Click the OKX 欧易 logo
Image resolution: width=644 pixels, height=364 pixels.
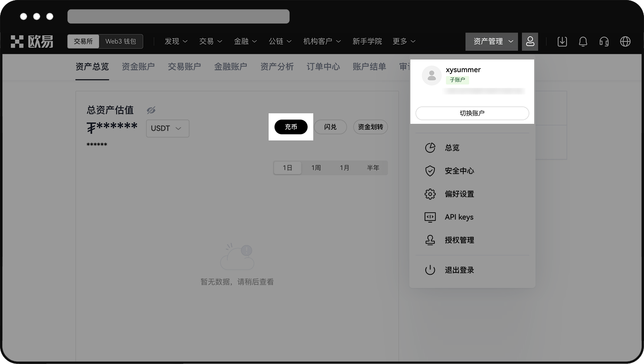coord(32,42)
